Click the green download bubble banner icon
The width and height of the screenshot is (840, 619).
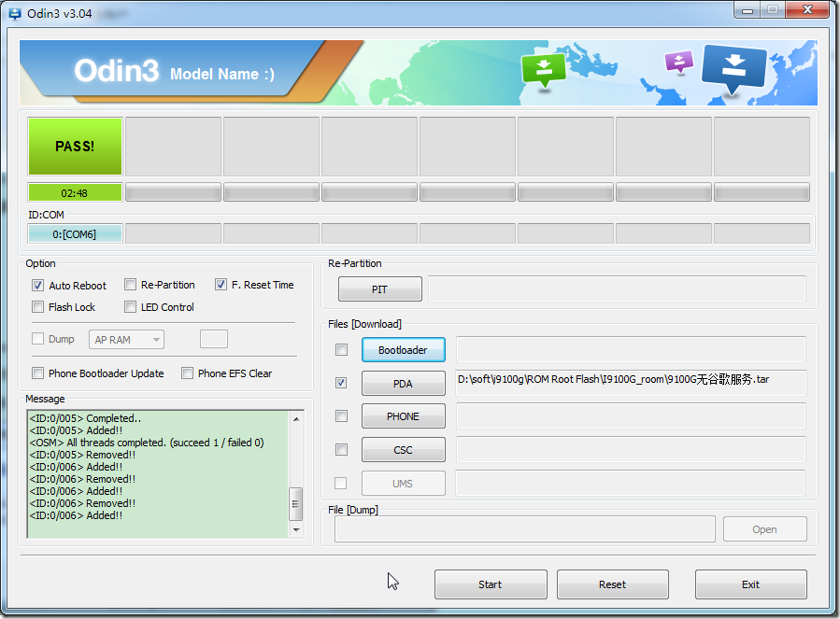pos(543,71)
